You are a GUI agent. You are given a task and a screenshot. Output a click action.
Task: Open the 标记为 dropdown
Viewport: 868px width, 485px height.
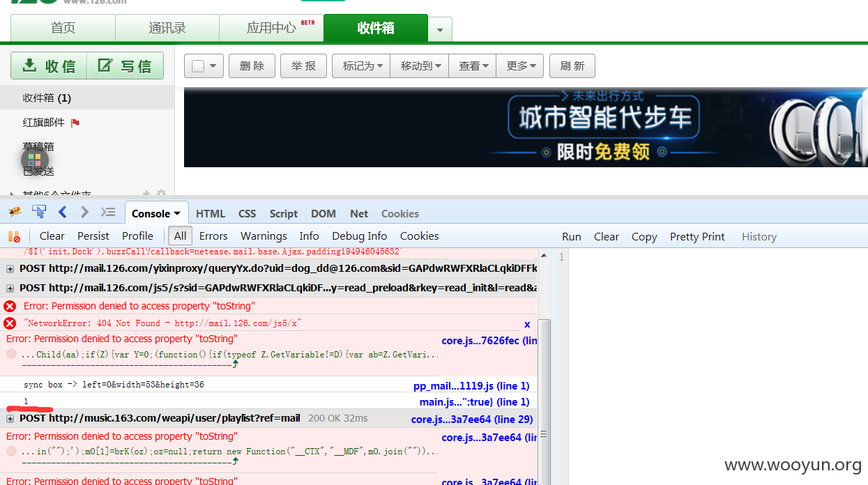361,66
